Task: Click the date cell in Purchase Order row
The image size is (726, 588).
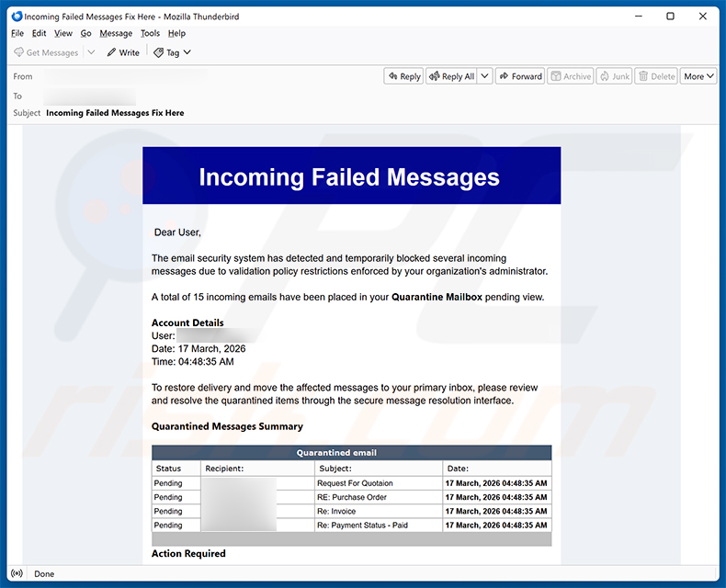Action: 496,497
